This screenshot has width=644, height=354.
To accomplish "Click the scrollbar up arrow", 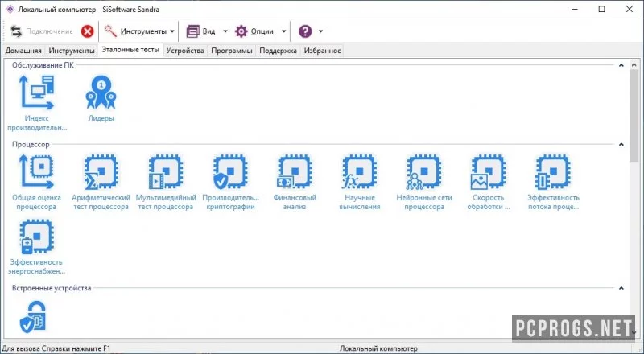I will [634, 65].
